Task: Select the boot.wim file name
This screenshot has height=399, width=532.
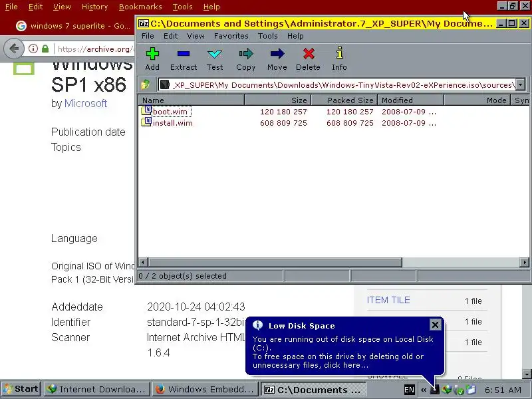Action: pos(170,112)
